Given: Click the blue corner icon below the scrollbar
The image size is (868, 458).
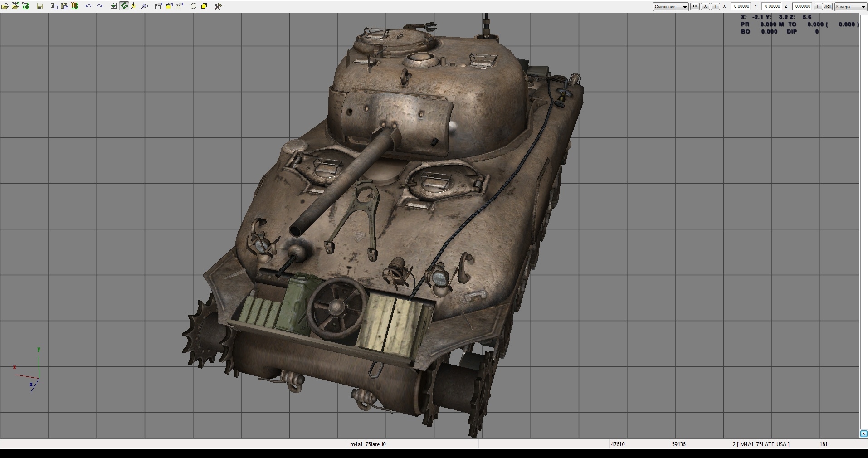Looking at the screenshot, I should click(x=863, y=434).
